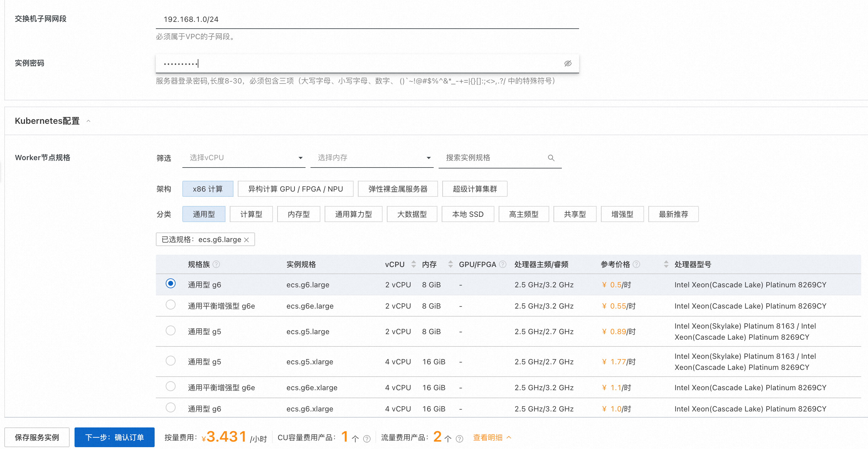The height and width of the screenshot is (449, 868).
Task: Select 通用型 category
Action: 204,214
